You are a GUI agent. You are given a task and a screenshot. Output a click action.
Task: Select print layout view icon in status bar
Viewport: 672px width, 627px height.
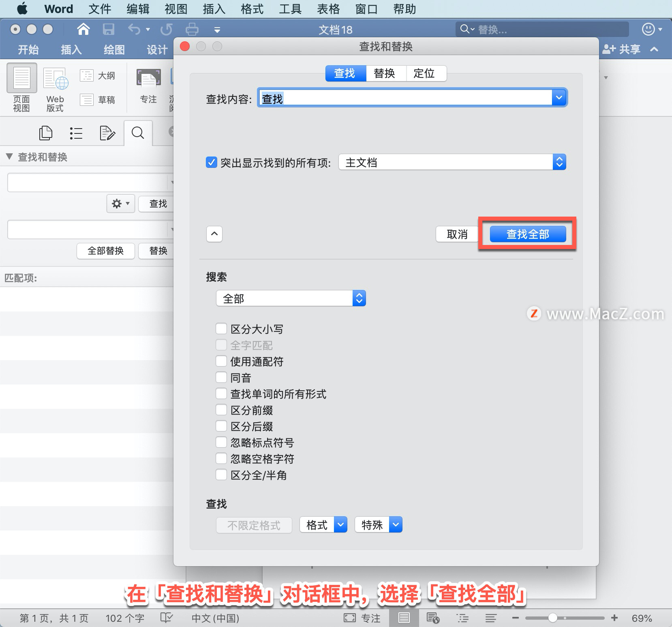click(404, 618)
